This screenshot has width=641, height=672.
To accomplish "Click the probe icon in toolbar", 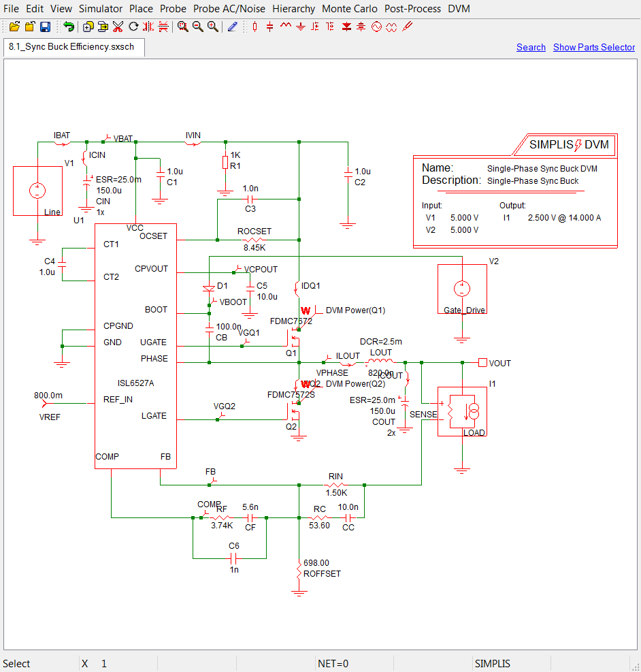I will pyautogui.click(x=407, y=27).
